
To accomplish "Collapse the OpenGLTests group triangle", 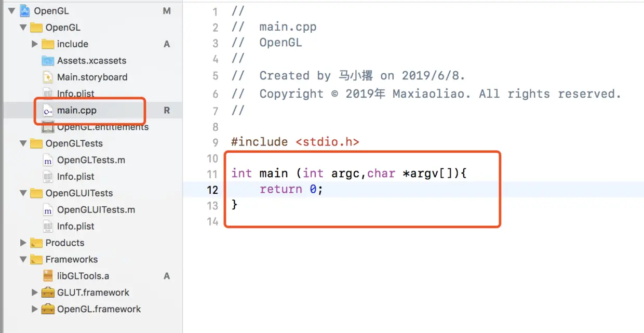I will (23, 143).
